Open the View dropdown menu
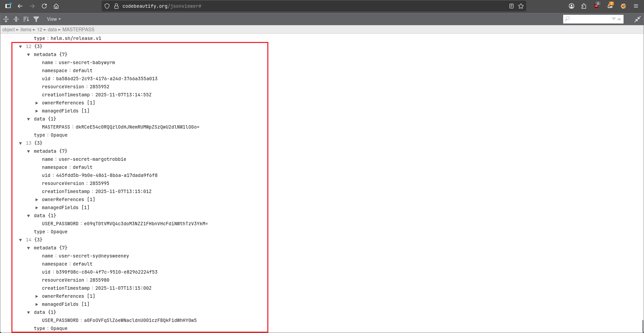This screenshot has height=333, width=644. 54,19
